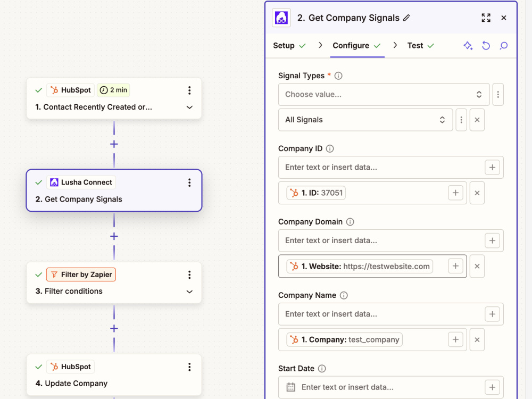Remove the test_company Company Name entry
This screenshot has height=399, width=532.
tap(477, 339)
